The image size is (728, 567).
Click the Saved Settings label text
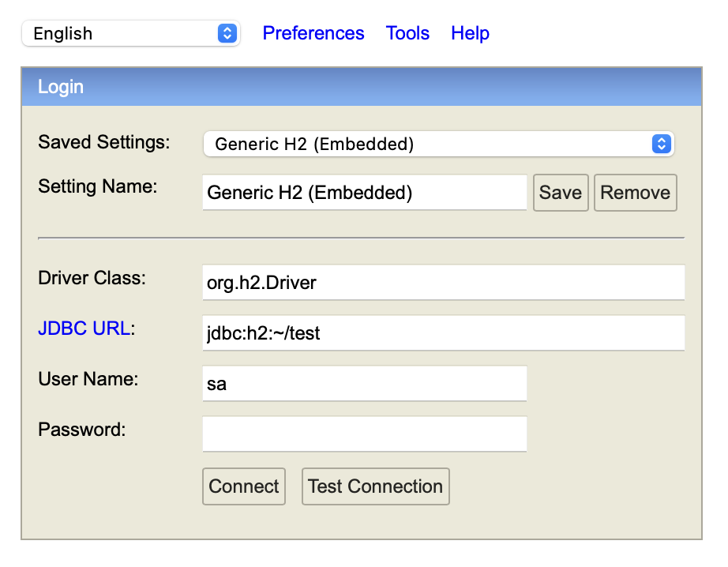104,142
